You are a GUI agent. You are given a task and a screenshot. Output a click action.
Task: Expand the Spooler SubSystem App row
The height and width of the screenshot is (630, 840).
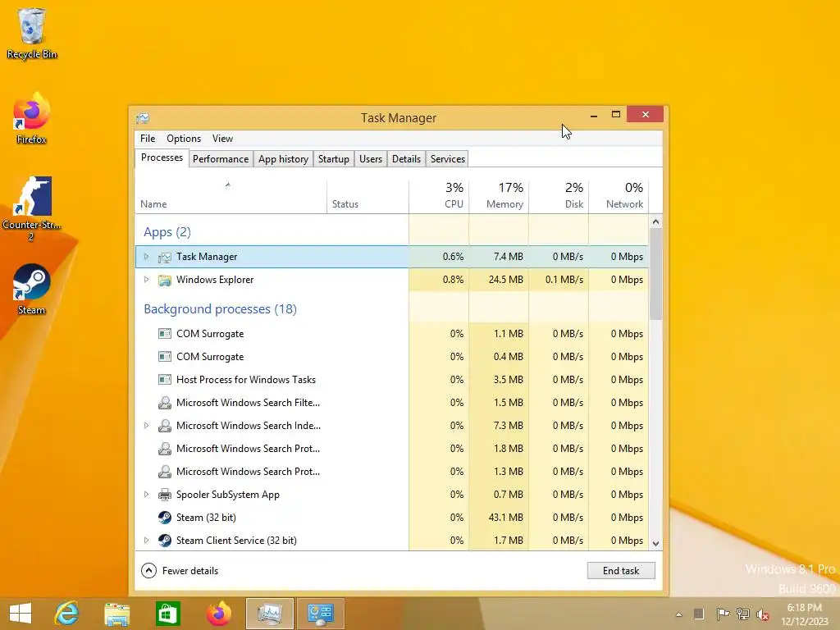(x=146, y=495)
